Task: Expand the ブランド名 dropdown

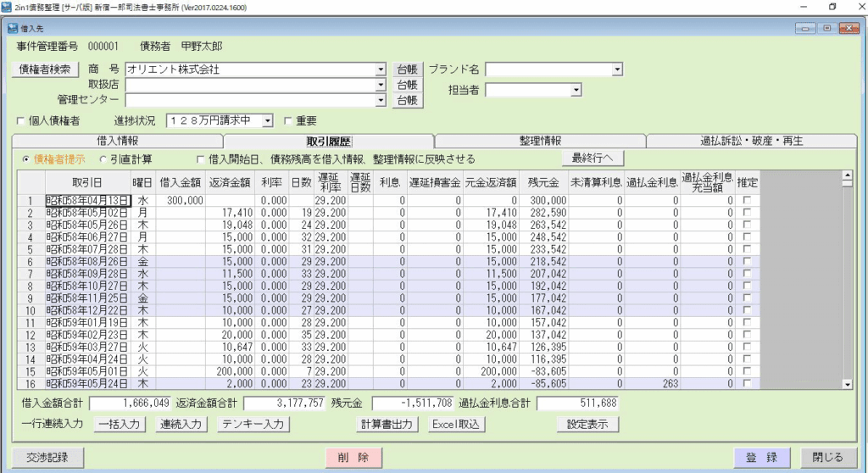Action: coord(617,70)
